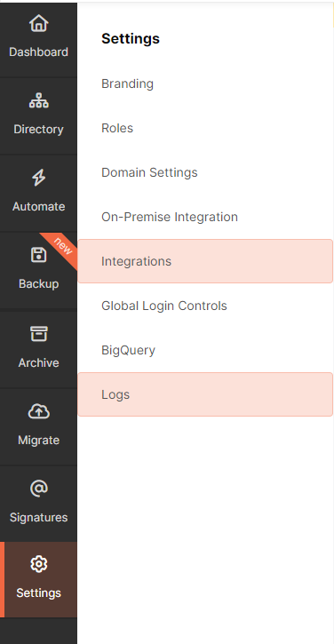Open the Backup floppy disk icon
This screenshot has width=334, height=644.
[x=38, y=255]
